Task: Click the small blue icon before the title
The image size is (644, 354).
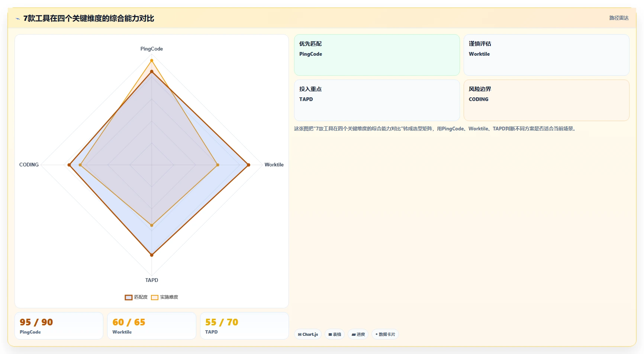Action: [x=17, y=19]
